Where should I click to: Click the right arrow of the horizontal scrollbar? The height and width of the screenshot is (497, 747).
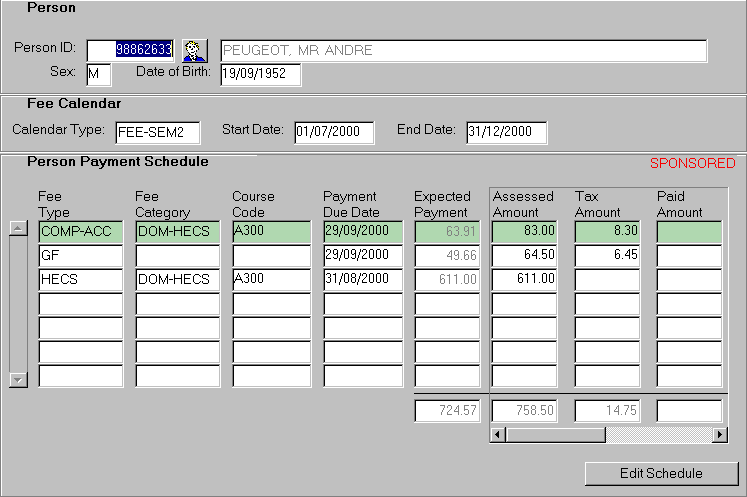pyautogui.click(x=719, y=435)
